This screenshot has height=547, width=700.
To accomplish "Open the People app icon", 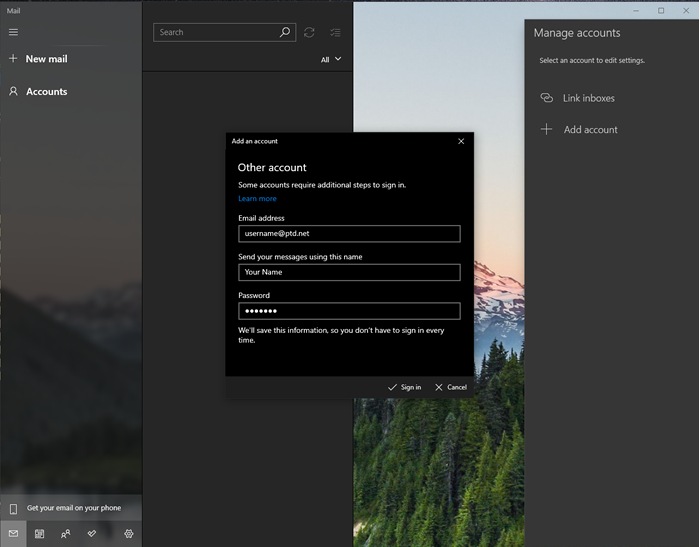I will point(65,534).
